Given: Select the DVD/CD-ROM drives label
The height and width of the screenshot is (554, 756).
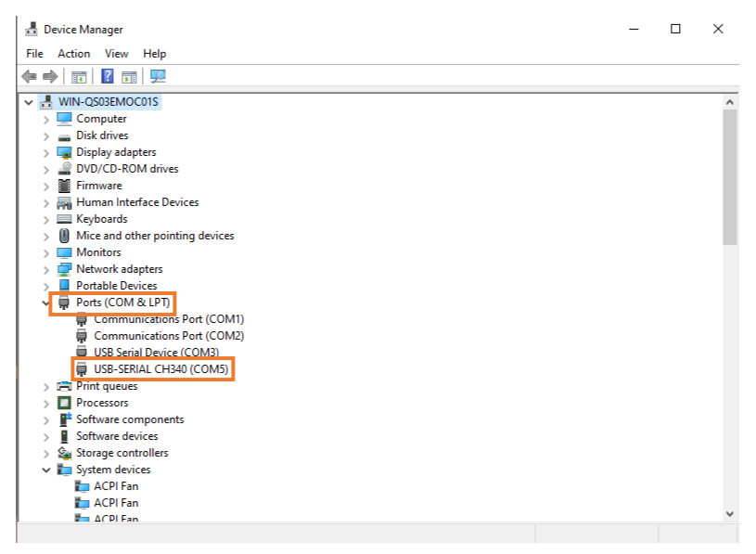Looking at the screenshot, I should [127, 169].
